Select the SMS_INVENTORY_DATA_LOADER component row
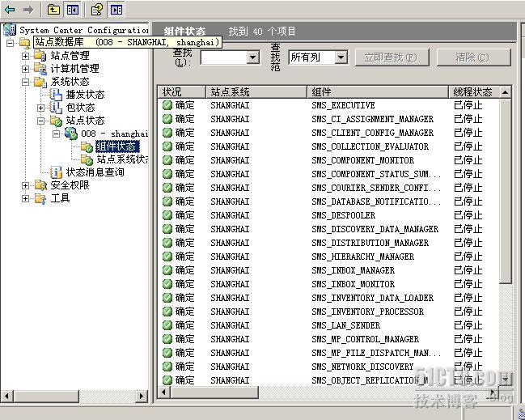 click(x=328, y=298)
